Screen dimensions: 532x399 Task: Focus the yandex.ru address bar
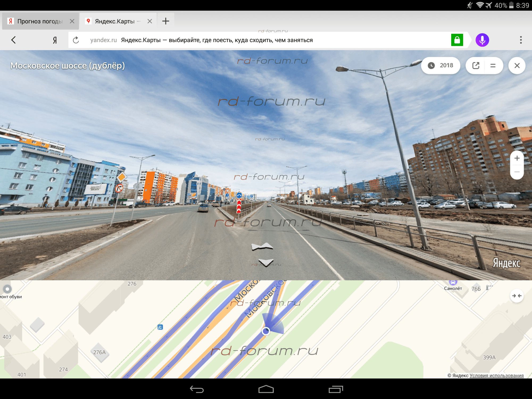tap(239, 40)
